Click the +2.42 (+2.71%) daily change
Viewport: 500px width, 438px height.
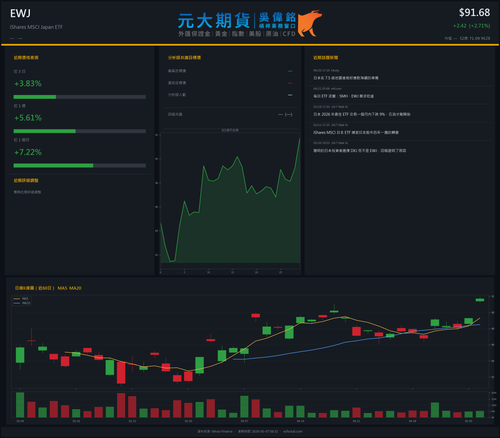[472, 26]
